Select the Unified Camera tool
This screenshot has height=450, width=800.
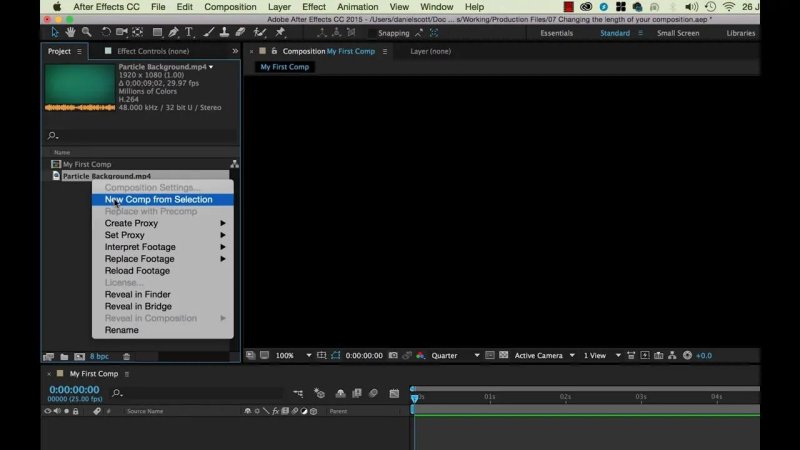point(121,32)
